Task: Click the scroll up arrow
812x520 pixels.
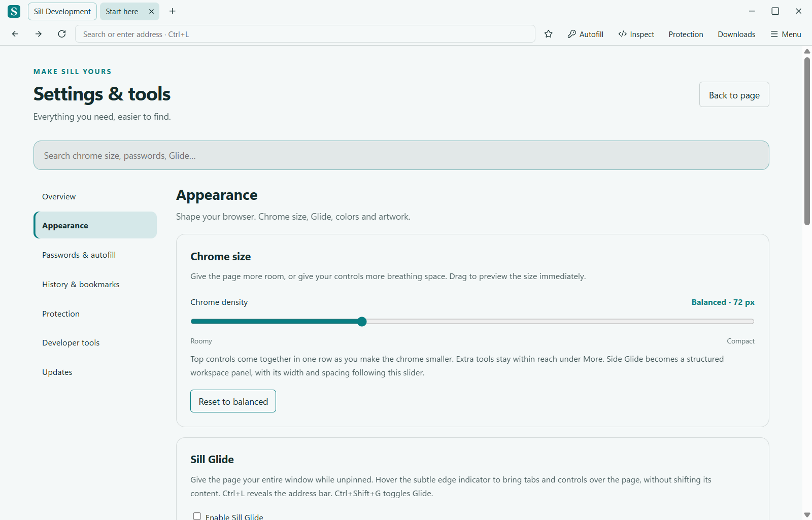Action: pyautogui.click(x=807, y=51)
